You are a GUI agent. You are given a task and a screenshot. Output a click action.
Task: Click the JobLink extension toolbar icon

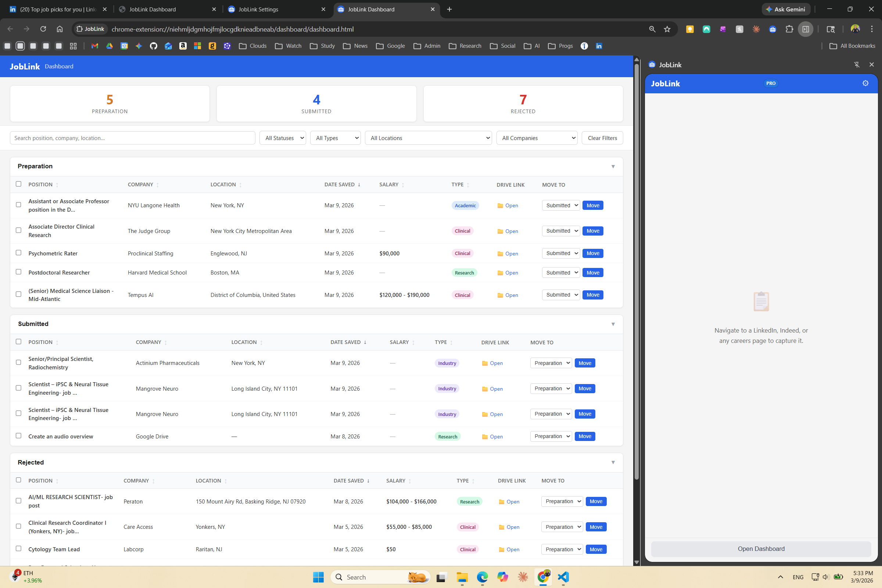tap(772, 29)
